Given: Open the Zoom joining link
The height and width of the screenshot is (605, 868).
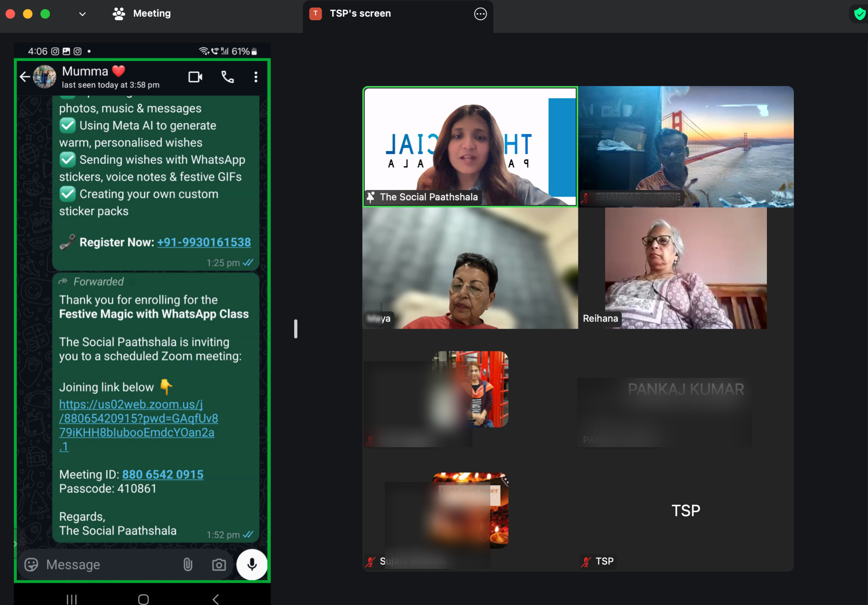Looking at the screenshot, I should tap(138, 418).
